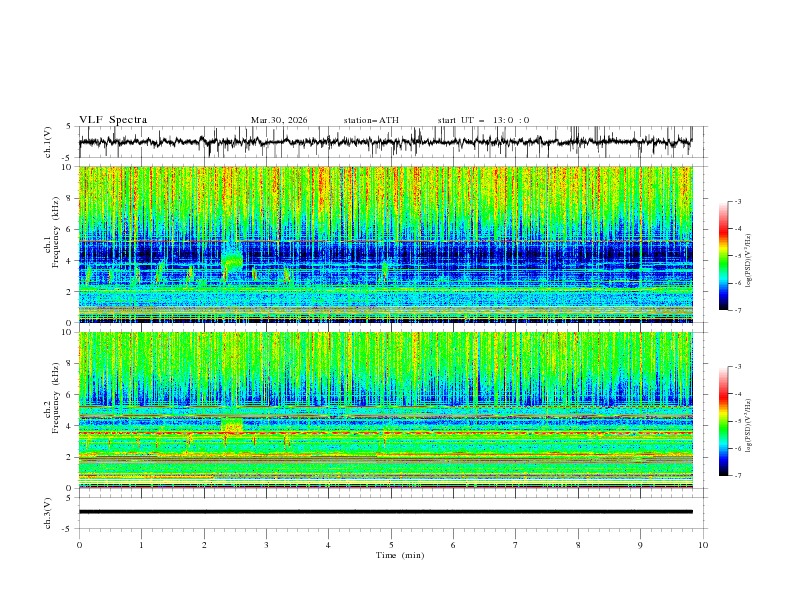Click the 'ch.3(V)' axis label
Screen dimensions: 792x612
(x=48, y=513)
